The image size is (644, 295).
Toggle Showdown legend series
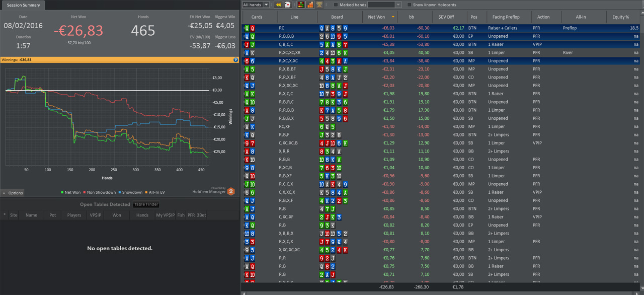pos(130,192)
